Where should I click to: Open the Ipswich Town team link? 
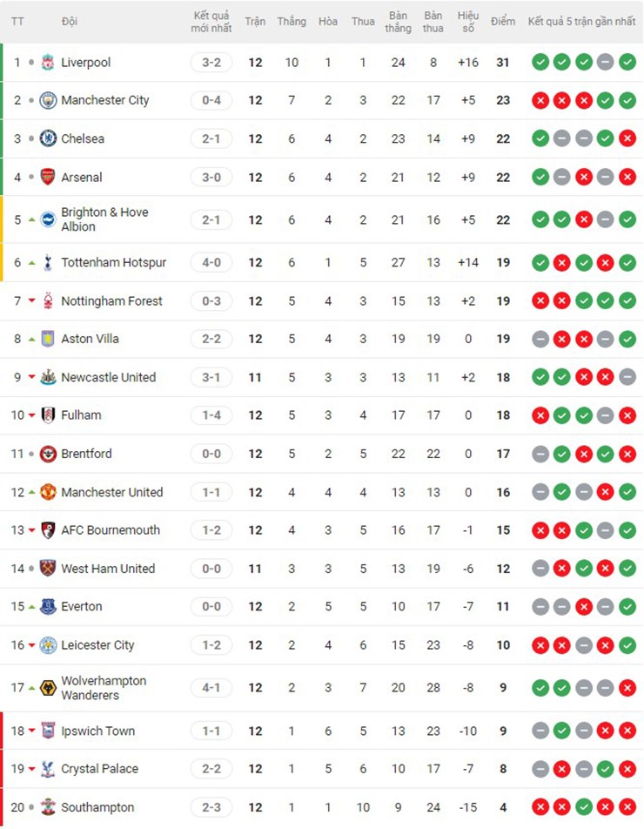(x=97, y=731)
